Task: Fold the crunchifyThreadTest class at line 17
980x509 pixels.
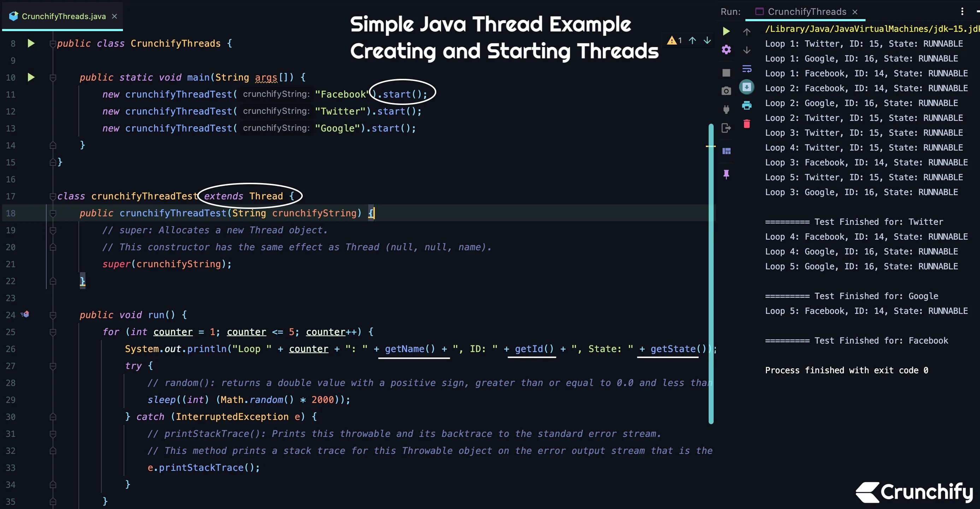Action: pyautogui.click(x=53, y=197)
